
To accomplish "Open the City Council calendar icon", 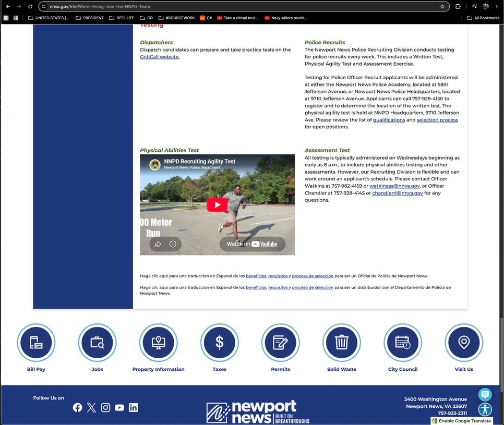I will [x=403, y=343].
